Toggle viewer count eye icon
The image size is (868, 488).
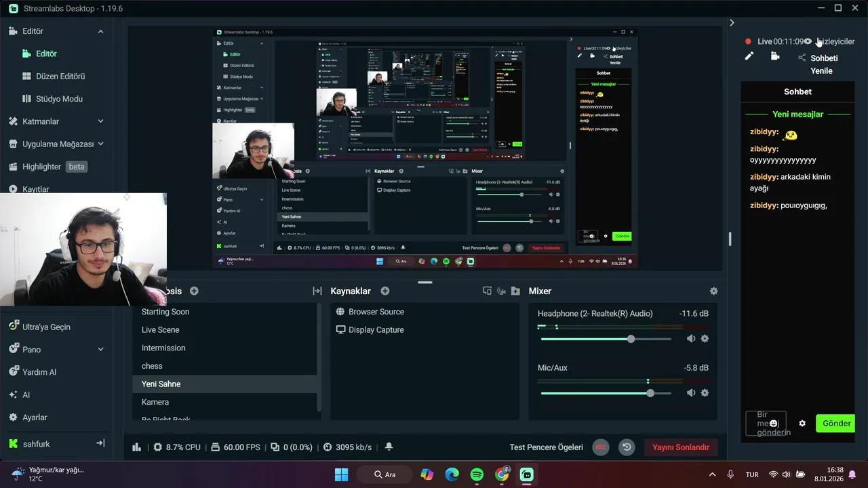coord(808,41)
